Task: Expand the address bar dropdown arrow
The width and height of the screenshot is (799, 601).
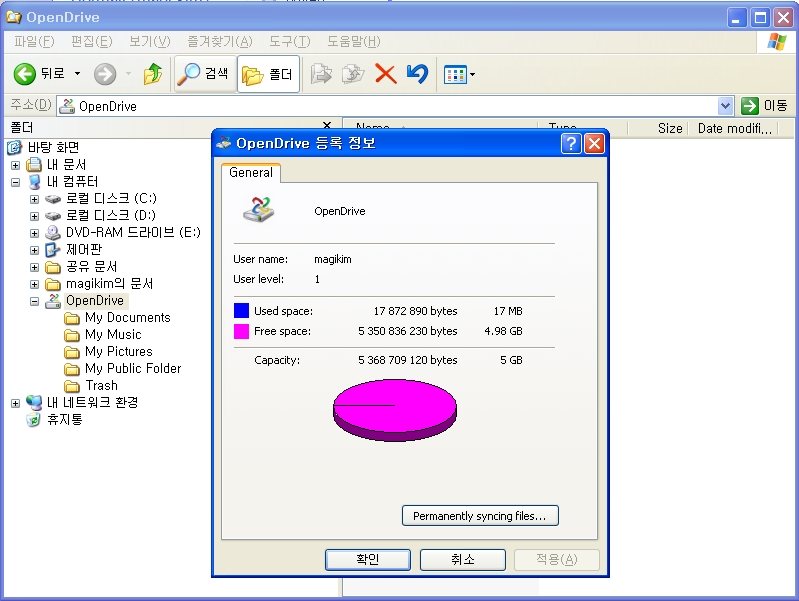Action: pyautogui.click(x=726, y=106)
